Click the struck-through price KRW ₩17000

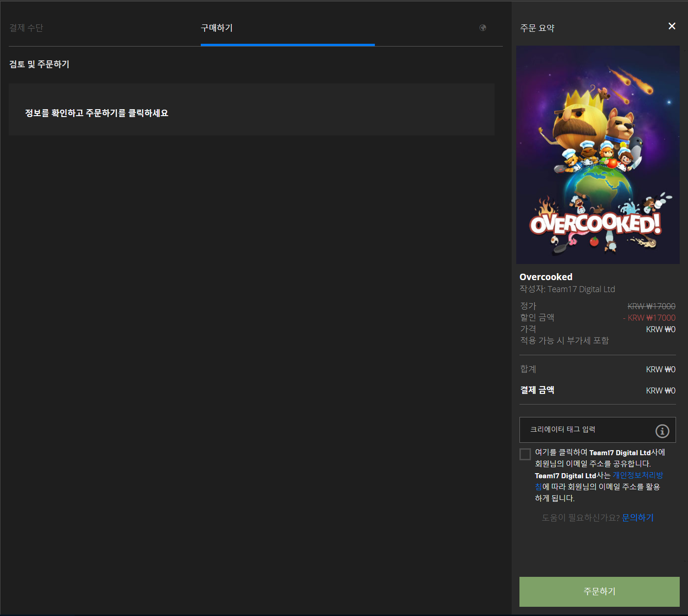point(651,306)
